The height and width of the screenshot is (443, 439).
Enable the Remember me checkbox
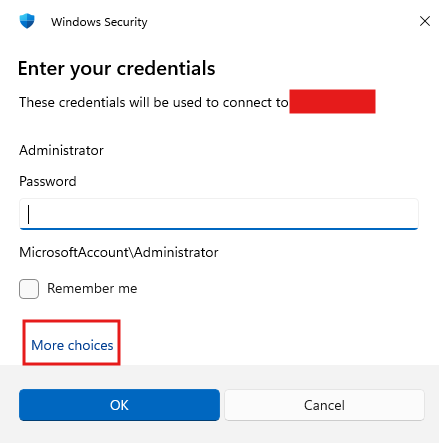pos(29,289)
